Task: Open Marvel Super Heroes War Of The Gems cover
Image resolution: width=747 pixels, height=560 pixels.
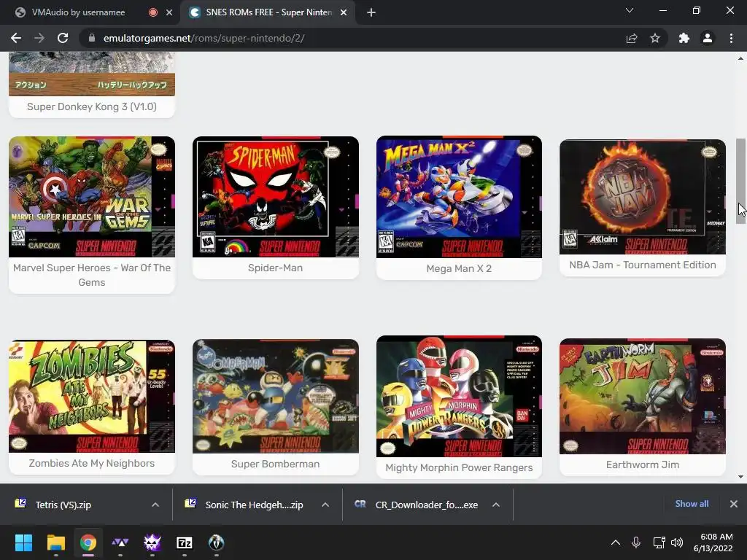Action: (92, 197)
